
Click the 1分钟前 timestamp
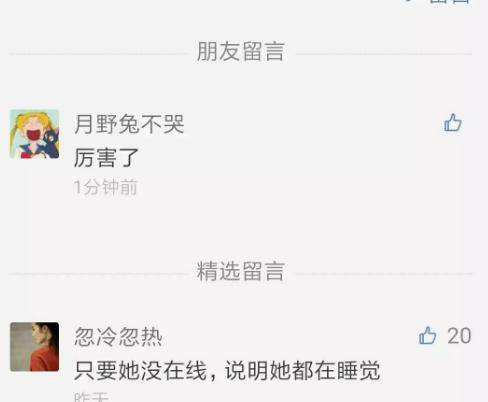tap(106, 187)
